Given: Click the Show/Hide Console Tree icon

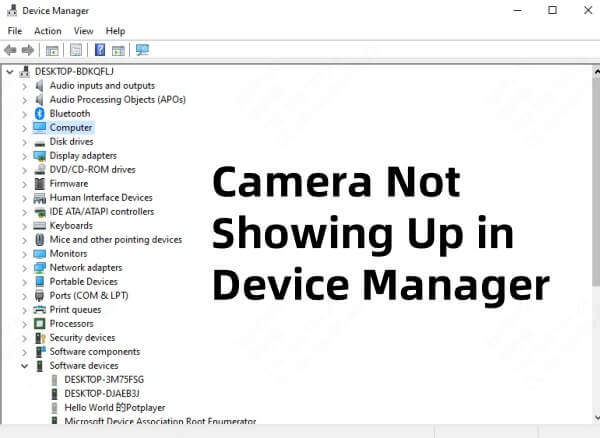Looking at the screenshot, I should (x=52, y=50).
